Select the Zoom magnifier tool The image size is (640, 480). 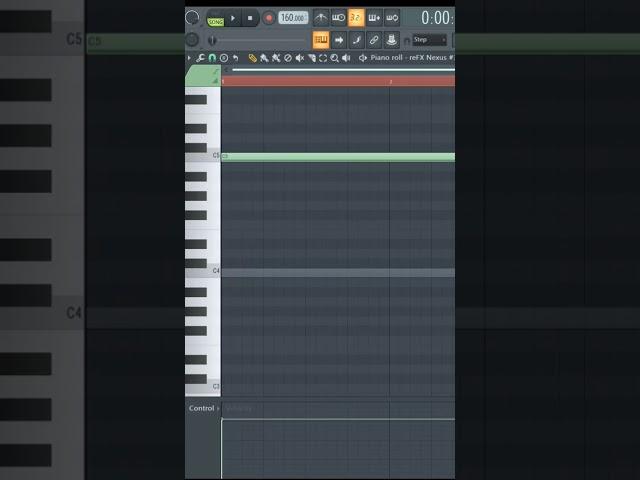pyautogui.click(x=335, y=58)
